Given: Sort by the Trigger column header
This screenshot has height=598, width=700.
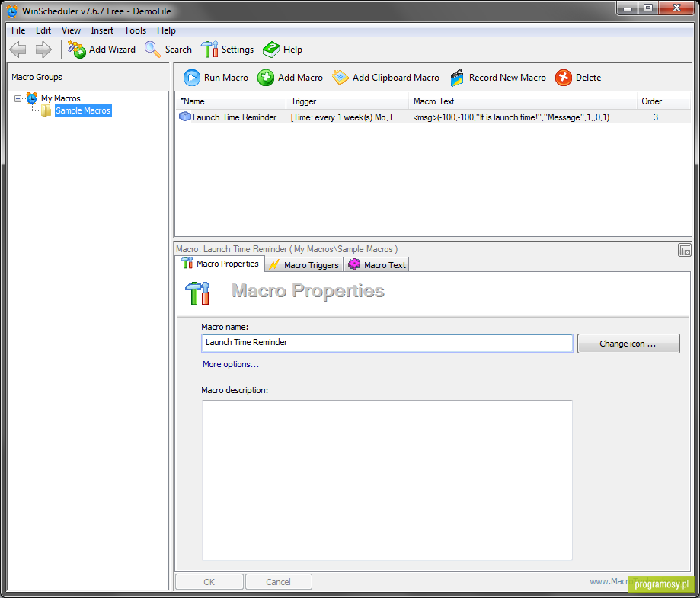Looking at the screenshot, I should click(347, 101).
